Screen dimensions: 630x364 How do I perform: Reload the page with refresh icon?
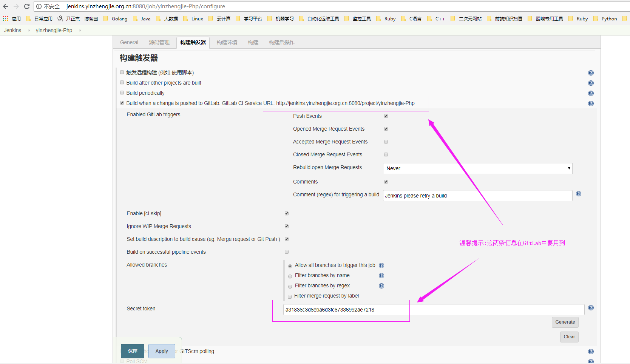point(26,6)
